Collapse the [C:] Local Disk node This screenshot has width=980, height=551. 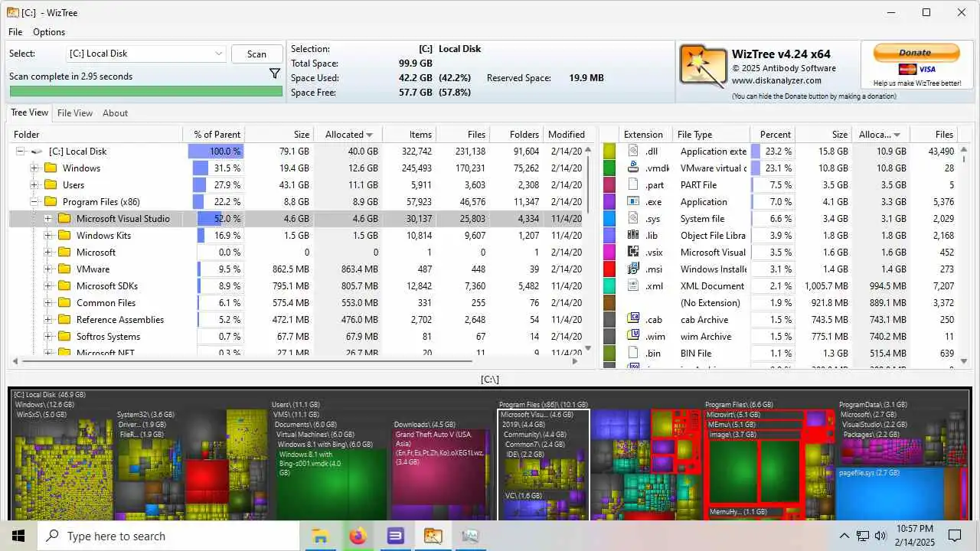point(21,152)
